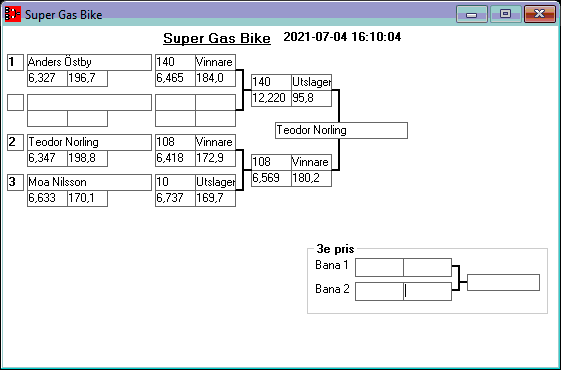Select the Teodor Norling entry in row 2
Viewport: 561px width, 370px height.
(x=89, y=142)
